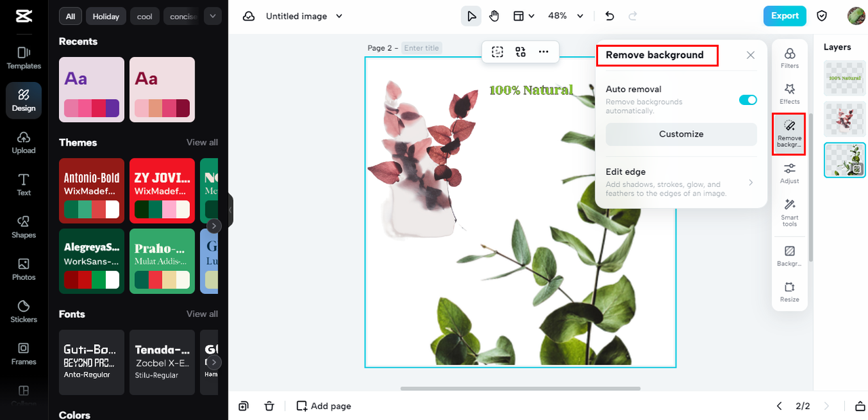Switch to the Holiday templates filter
Image resolution: width=868 pixels, height=420 pixels.
(x=105, y=16)
